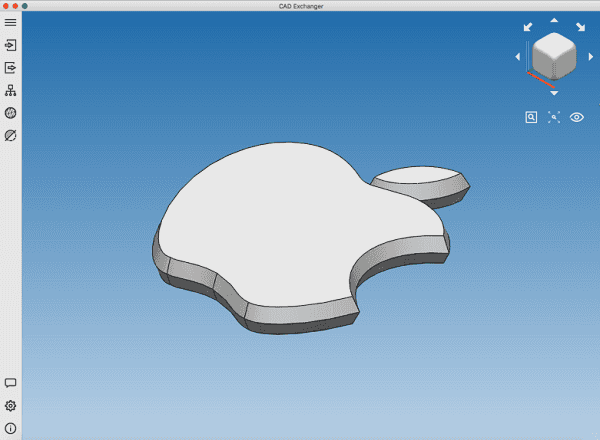Screen dimensions: 600x440
Task: Click the fit all view icon
Action: click(554, 117)
